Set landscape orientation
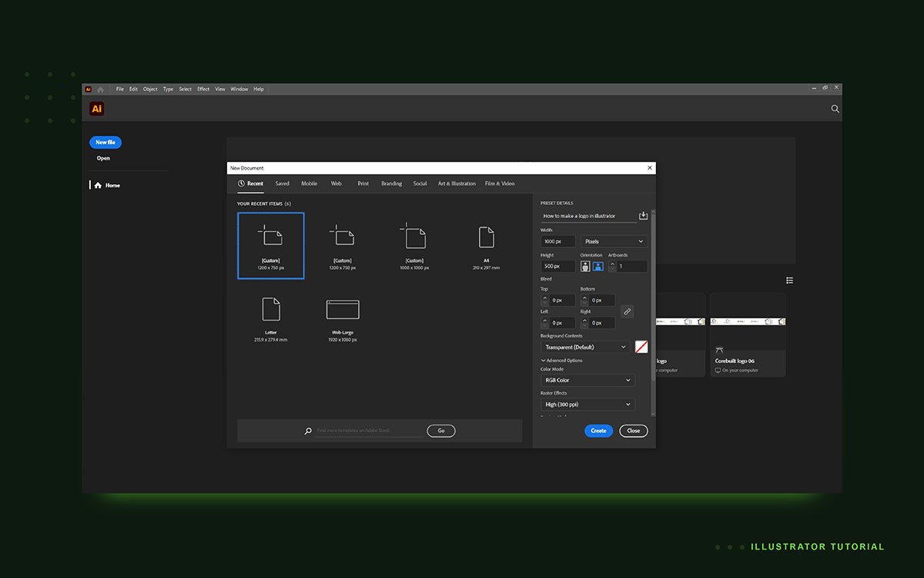 [598, 266]
